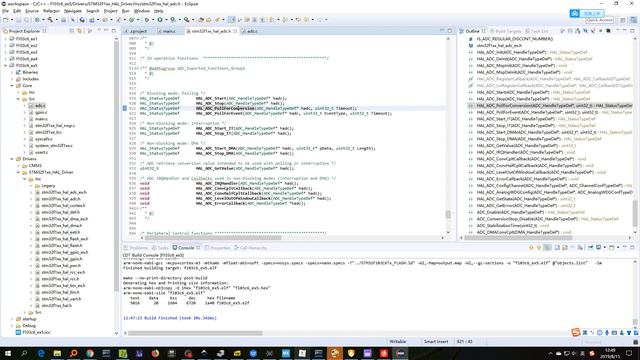Expand the F103c6_ex1 project
The height and width of the screenshot is (360, 640).
(5, 39)
